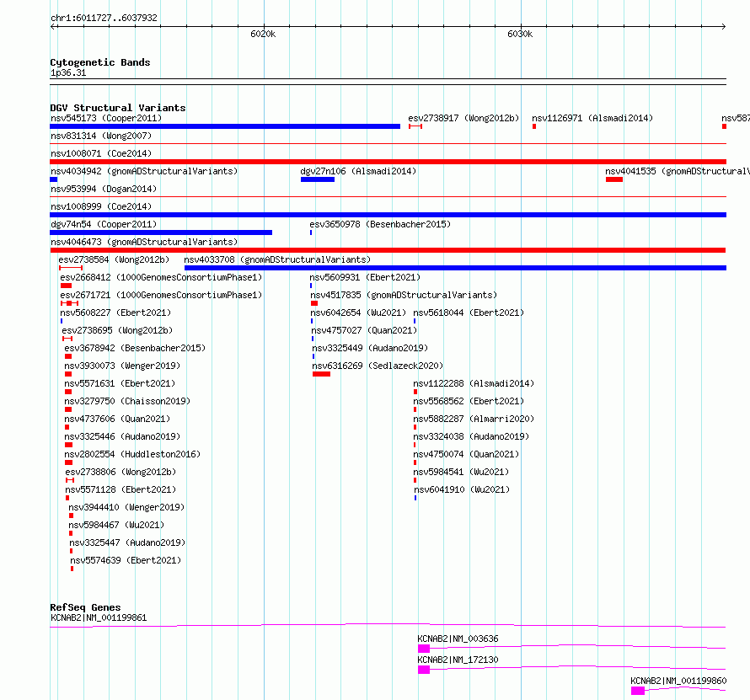
Task: Click esv2671721 1000Genomes variant label
Action: [x=161, y=295]
